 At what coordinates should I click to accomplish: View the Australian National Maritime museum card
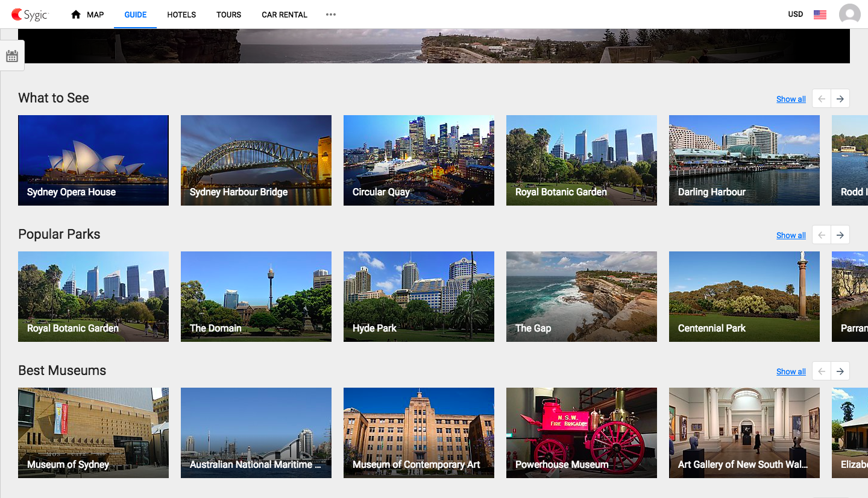[256, 433]
